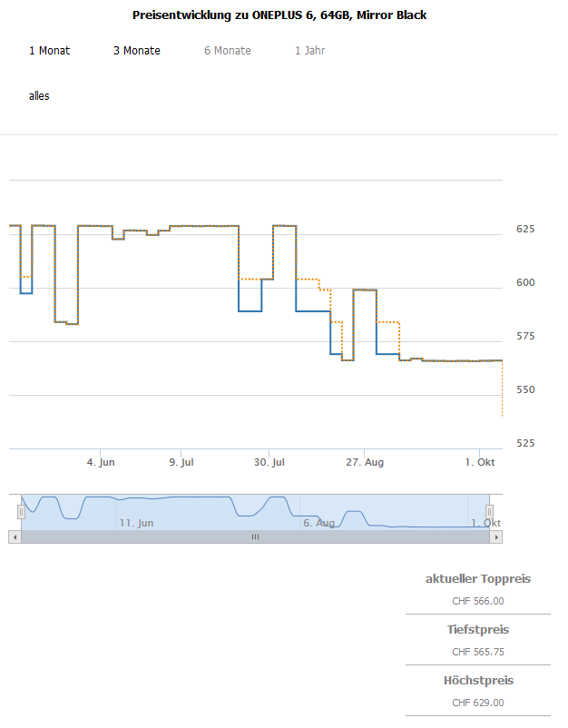Select the 3 Monate range
This screenshot has height=728, width=568.
136,51
